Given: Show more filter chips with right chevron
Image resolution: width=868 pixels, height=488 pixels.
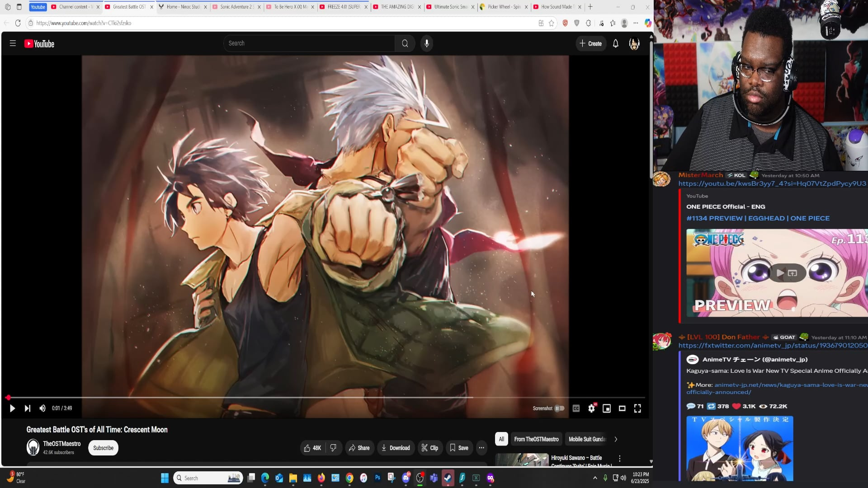Looking at the screenshot, I should [616, 439].
